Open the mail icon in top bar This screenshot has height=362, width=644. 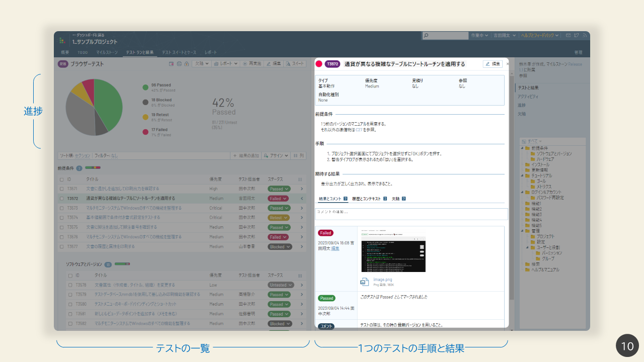[568, 36]
